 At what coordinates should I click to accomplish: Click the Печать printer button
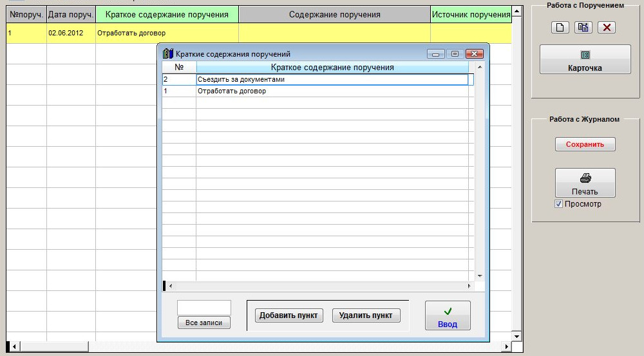click(585, 183)
